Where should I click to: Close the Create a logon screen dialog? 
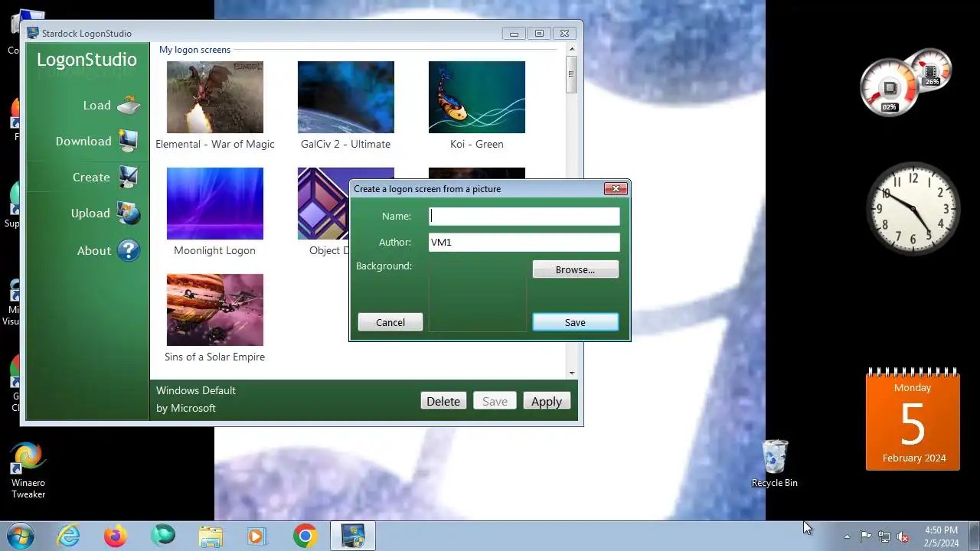point(616,188)
